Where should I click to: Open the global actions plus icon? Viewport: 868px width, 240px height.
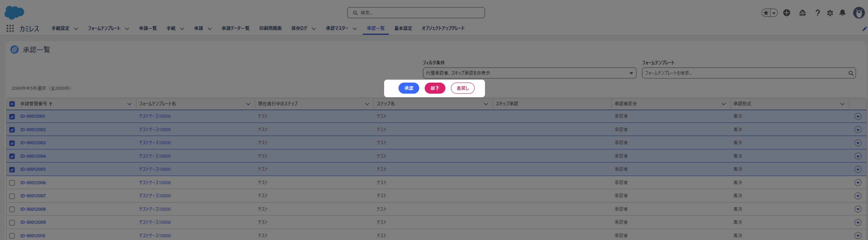coord(787,13)
